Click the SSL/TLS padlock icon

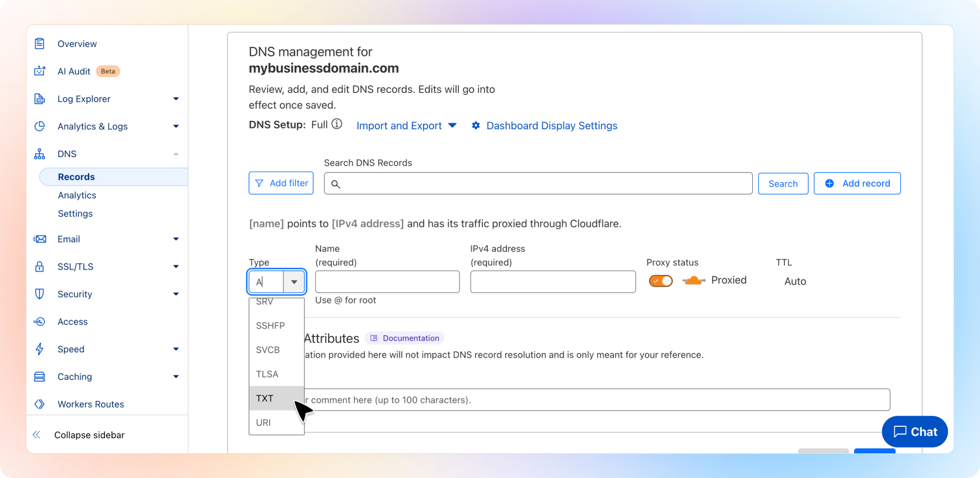39,267
